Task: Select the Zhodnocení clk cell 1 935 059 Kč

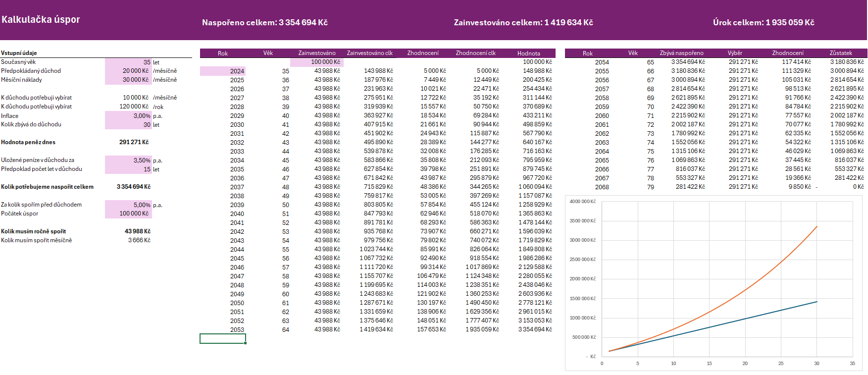Action: tap(482, 329)
